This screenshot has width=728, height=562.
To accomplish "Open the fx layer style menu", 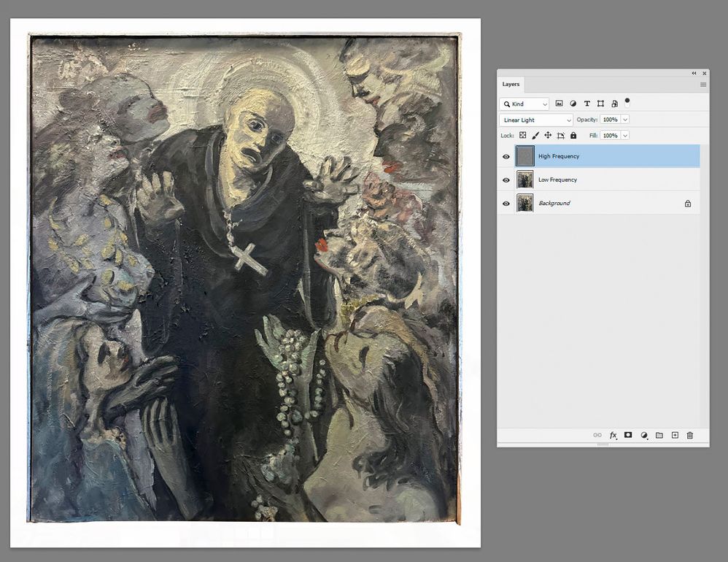I will point(613,435).
